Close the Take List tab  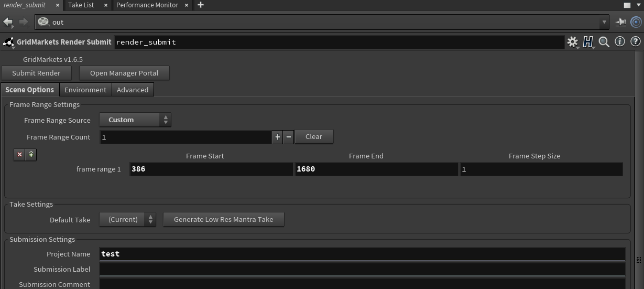coord(105,5)
